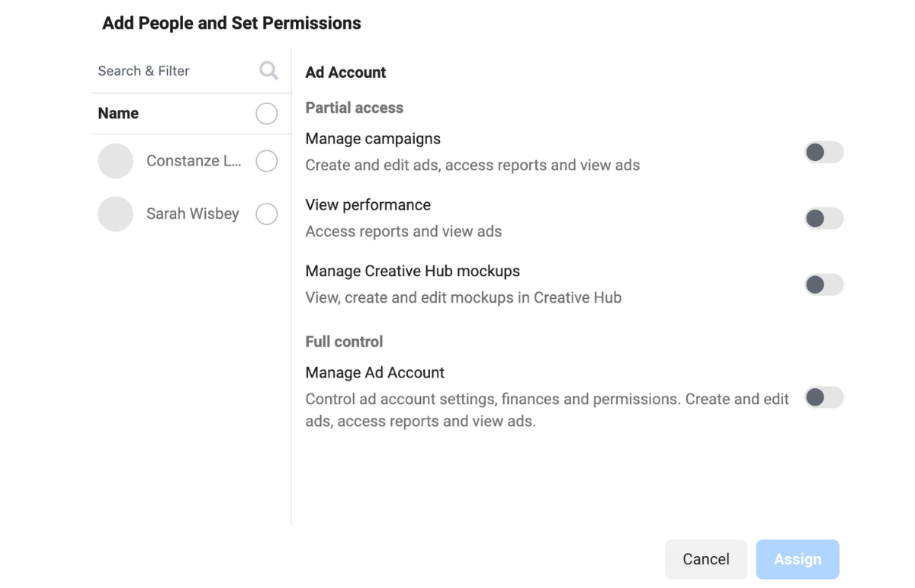The width and height of the screenshot is (915, 588).
Task: Click the Assign button
Action: [x=798, y=560]
